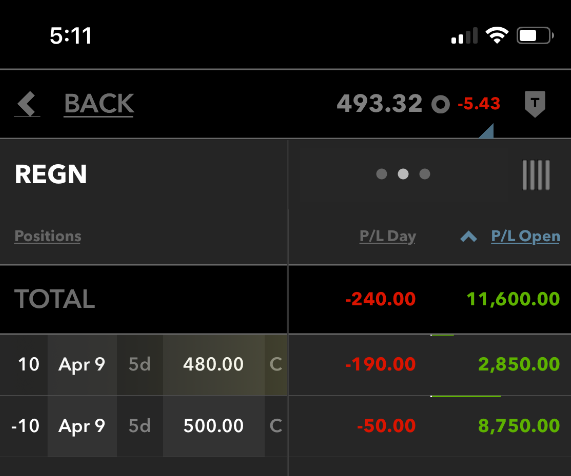571x476 pixels.
Task: Sort by P/L Day column
Action: click(x=387, y=236)
